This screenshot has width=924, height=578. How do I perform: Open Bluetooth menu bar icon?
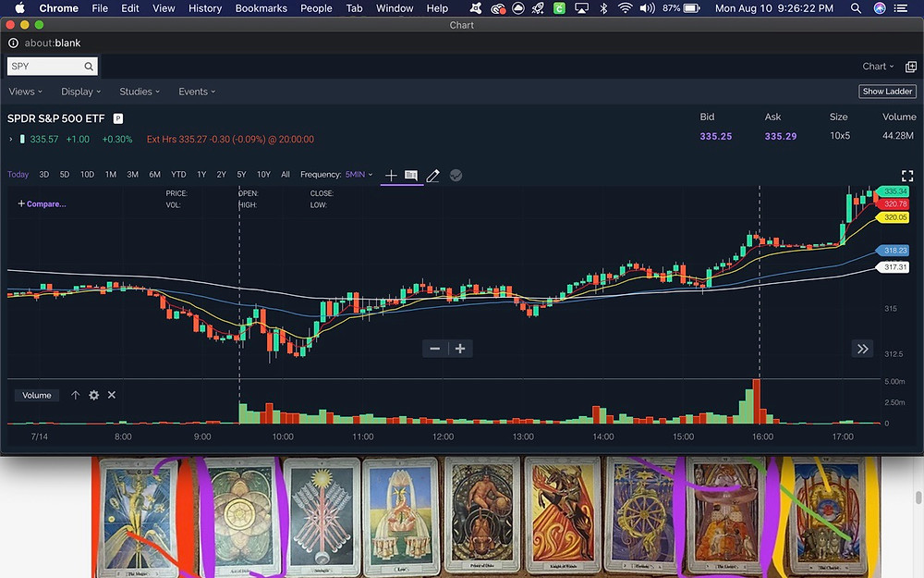point(603,8)
